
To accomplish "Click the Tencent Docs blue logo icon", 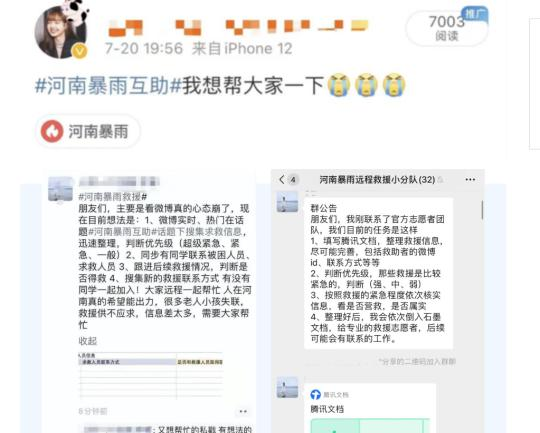I will point(315,395).
